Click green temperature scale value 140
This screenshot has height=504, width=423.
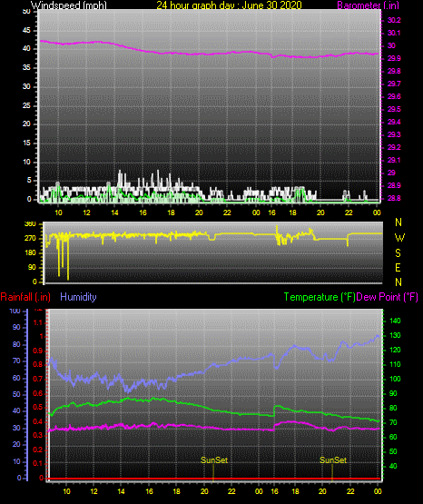click(395, 321)
